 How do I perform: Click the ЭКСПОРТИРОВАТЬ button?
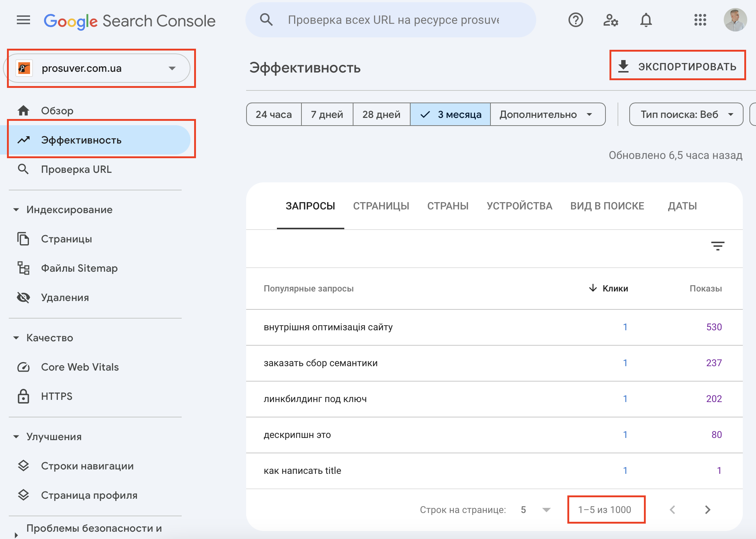point(678,67)
